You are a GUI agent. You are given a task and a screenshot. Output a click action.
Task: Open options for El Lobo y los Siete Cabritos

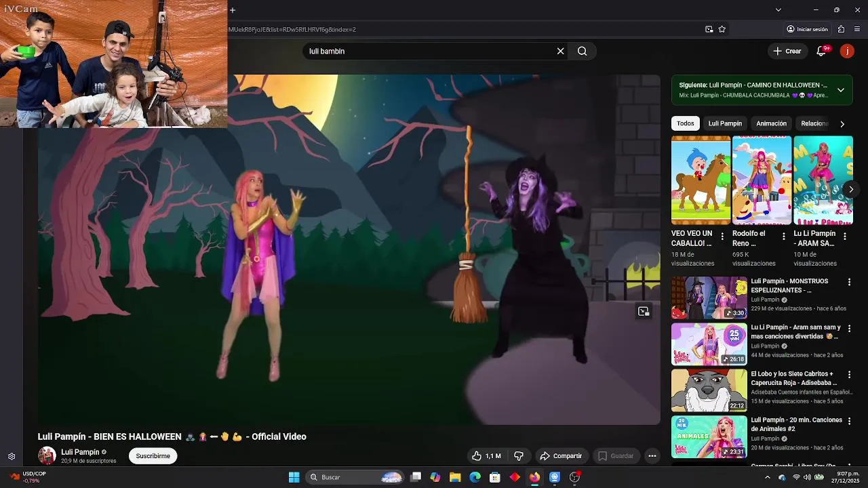(x=849, y=375)
